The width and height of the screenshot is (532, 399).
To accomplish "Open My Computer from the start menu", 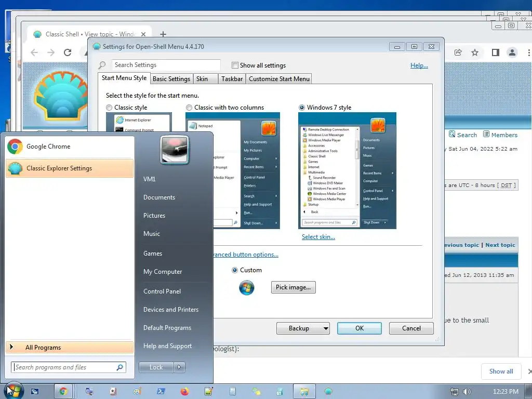I will [163, 272].
